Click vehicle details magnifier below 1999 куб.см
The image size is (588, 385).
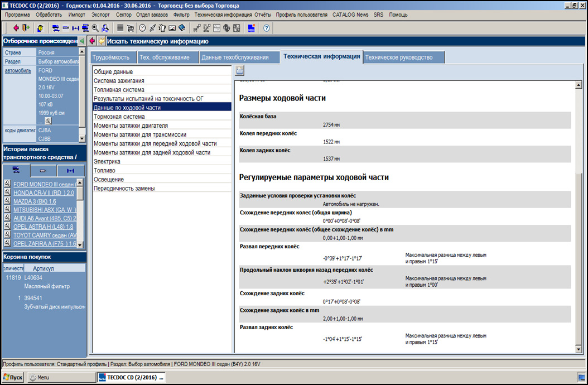point(48,121)
